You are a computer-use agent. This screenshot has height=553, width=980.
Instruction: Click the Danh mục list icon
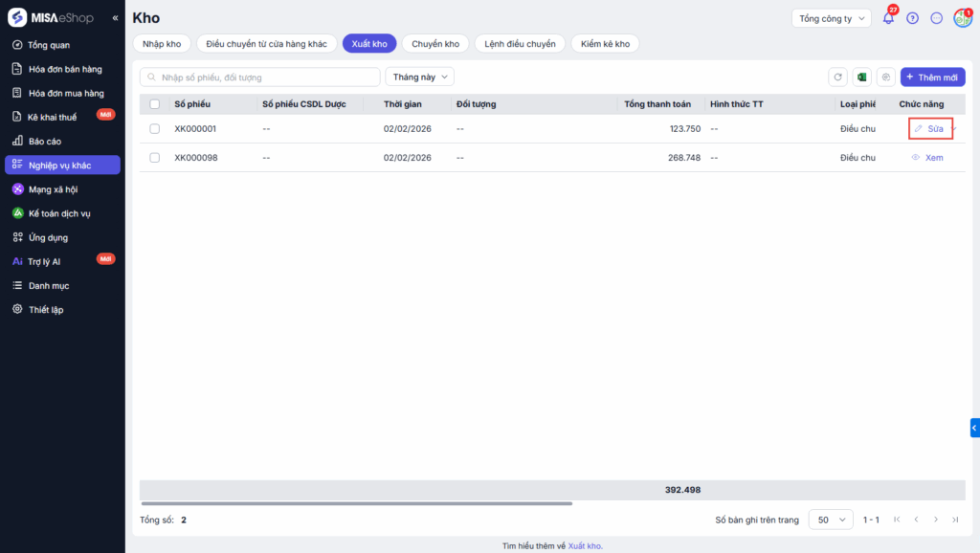[17, 285]
